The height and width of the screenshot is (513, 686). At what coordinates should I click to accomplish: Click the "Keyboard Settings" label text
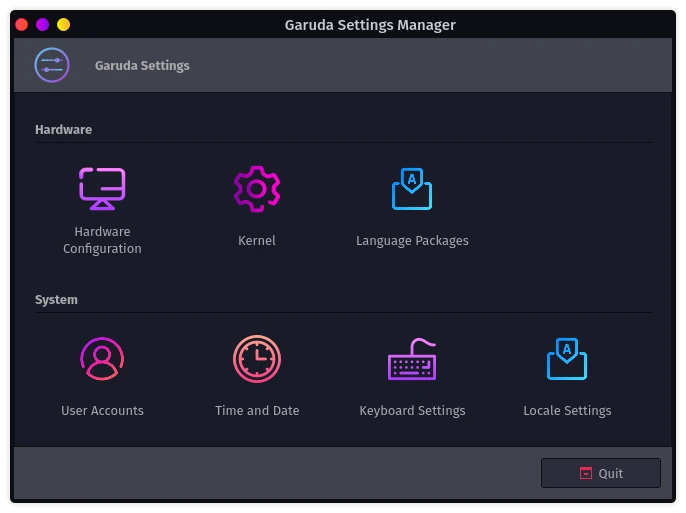pos(412,411)
